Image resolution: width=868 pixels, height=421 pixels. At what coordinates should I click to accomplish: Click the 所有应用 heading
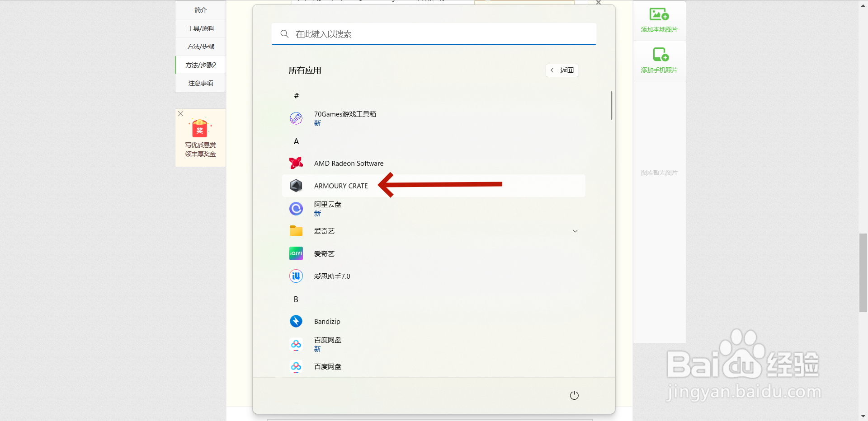[x=305, y=70]
